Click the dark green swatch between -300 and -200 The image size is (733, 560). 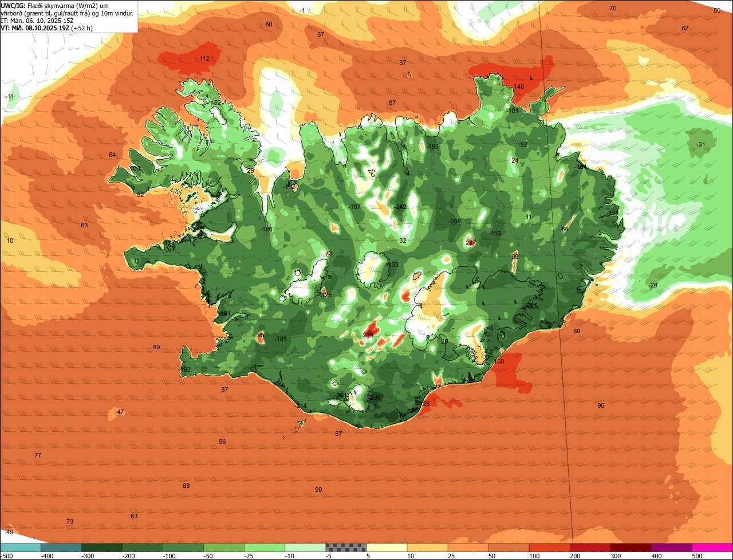pos(101,547)
